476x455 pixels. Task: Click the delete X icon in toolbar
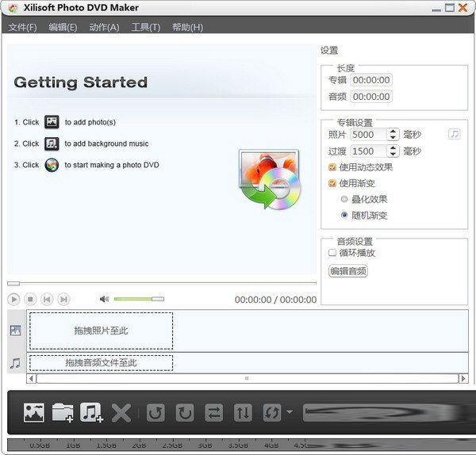point(121,412)
